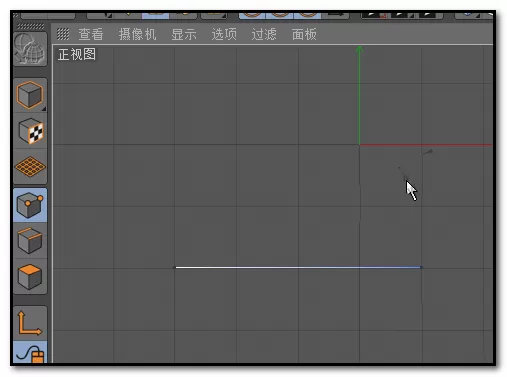Select the white horizontal spline in viewport
This screenshot has width=507, height=377.
pyautogui.click(x=299, y=267)
